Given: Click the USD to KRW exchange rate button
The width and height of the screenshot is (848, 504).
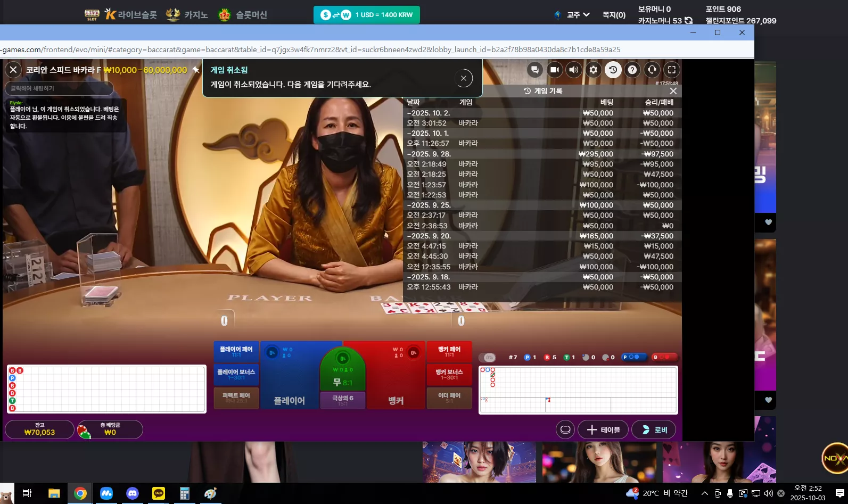Looking at the screenshot, I should [367, 15].
